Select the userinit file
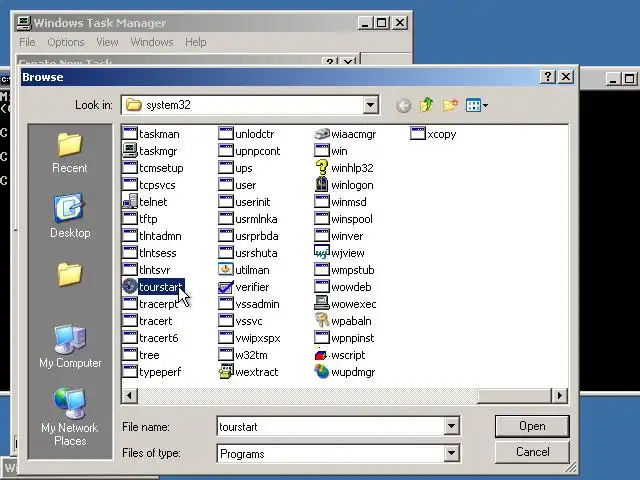The width and height of the screenshot is (640, 480). pos(244,202)
